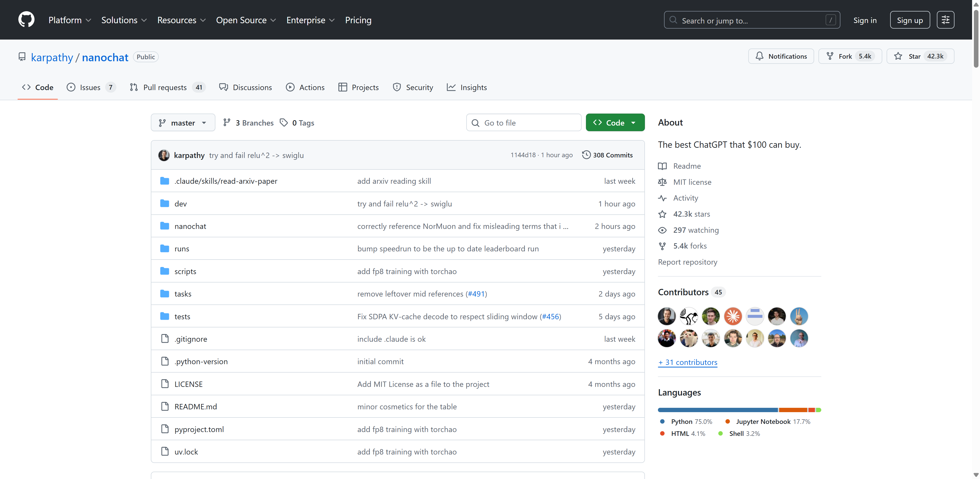Click karpathy's avatar in latest commit

click(164, 155)
